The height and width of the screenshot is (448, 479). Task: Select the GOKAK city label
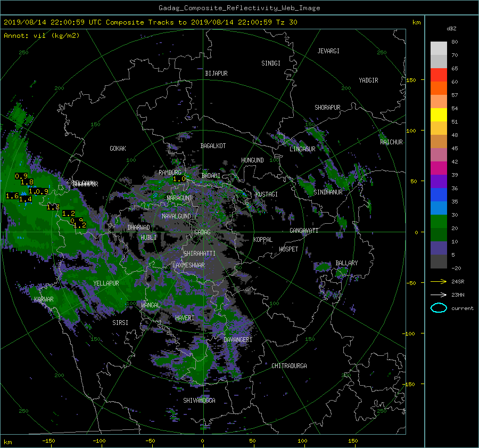[118, 149]
